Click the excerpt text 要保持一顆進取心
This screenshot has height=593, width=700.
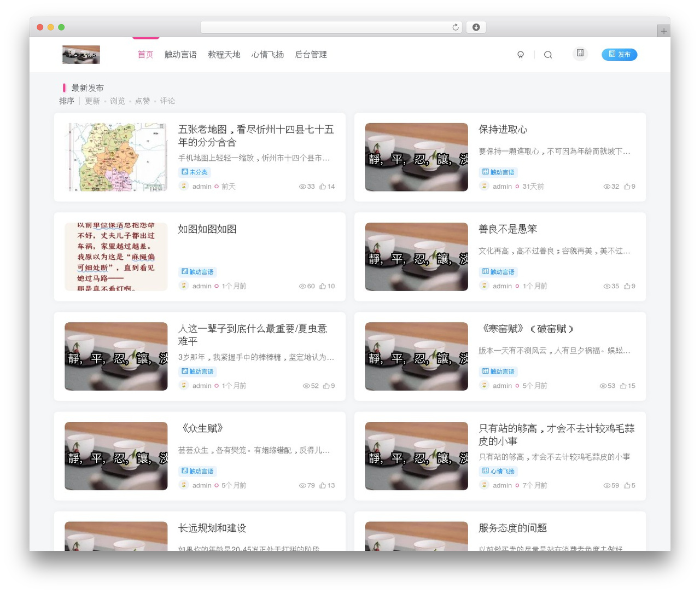pyautogui.click(x=555, y=152)
